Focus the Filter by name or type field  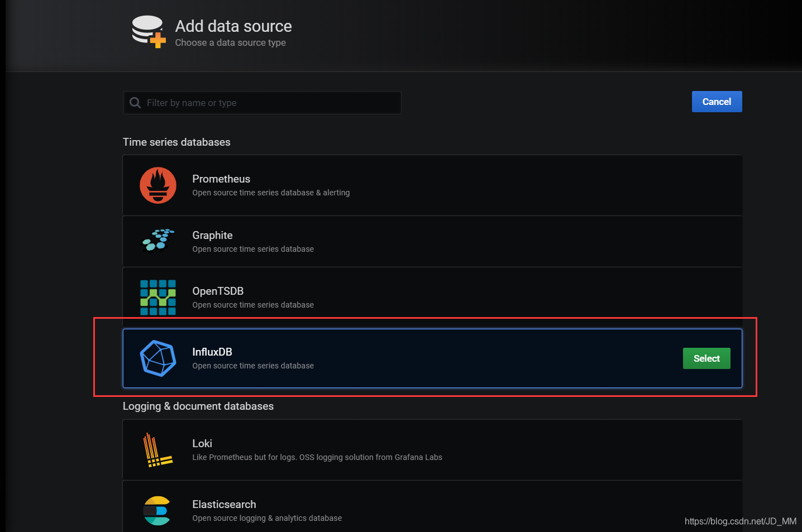coord(262,103)
